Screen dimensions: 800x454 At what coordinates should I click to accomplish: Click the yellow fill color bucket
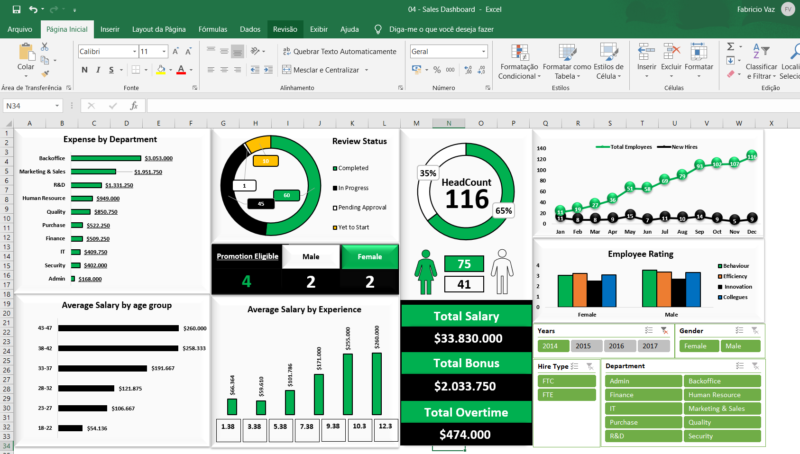point(161,70)
